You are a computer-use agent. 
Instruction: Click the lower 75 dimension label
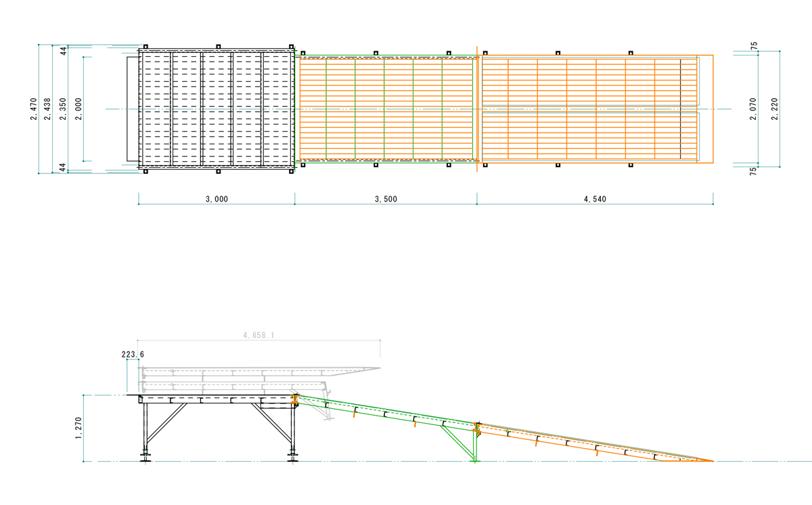click(754, 171)
